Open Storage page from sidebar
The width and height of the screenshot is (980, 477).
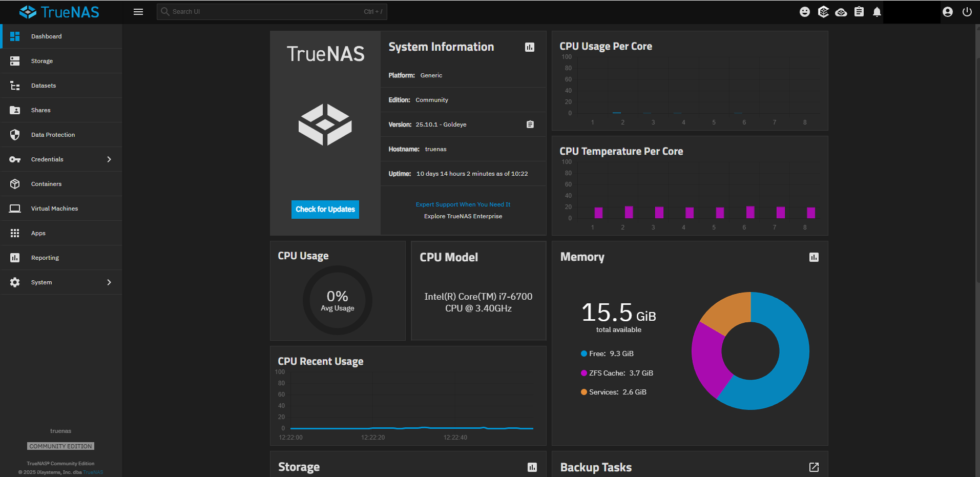61,61
